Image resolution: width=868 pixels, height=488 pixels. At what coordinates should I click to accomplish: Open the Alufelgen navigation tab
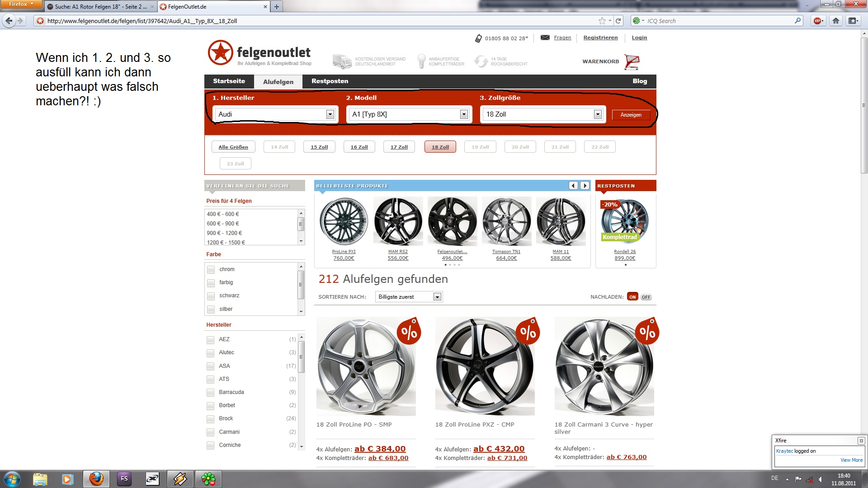pyautogui.click(x=278, y=82)
